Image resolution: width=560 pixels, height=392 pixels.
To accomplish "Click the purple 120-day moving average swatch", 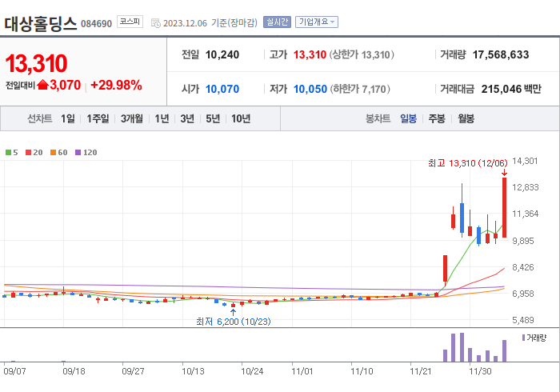I will pos(78,153).
